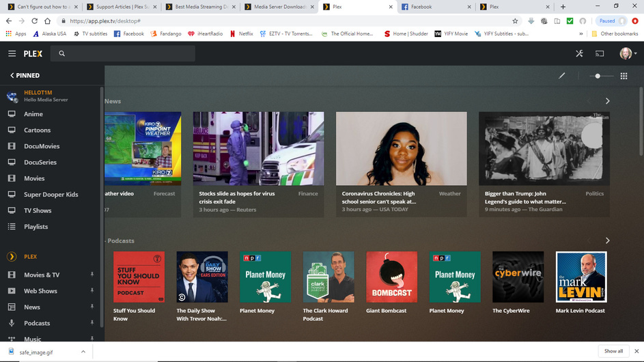Image resolution: width=644 pixels, height=362 pixels.
Task: Open the Activity/settings wrench icon
Action: click(579, 53)
